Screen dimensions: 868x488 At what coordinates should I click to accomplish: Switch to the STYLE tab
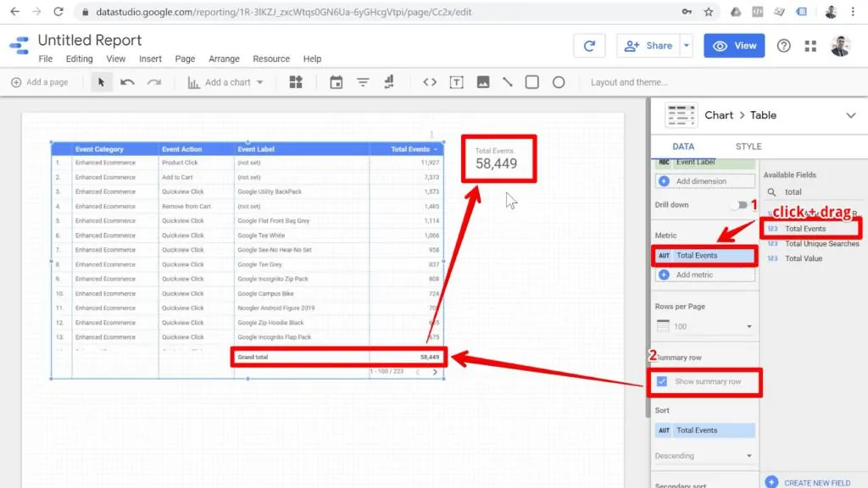pyautogui.click(x=748, y=146)
